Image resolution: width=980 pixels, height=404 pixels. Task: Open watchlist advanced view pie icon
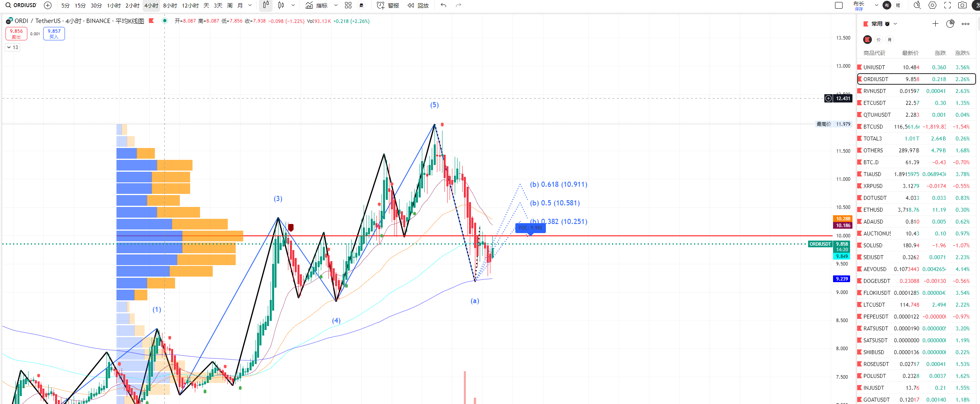pos(950,24)
